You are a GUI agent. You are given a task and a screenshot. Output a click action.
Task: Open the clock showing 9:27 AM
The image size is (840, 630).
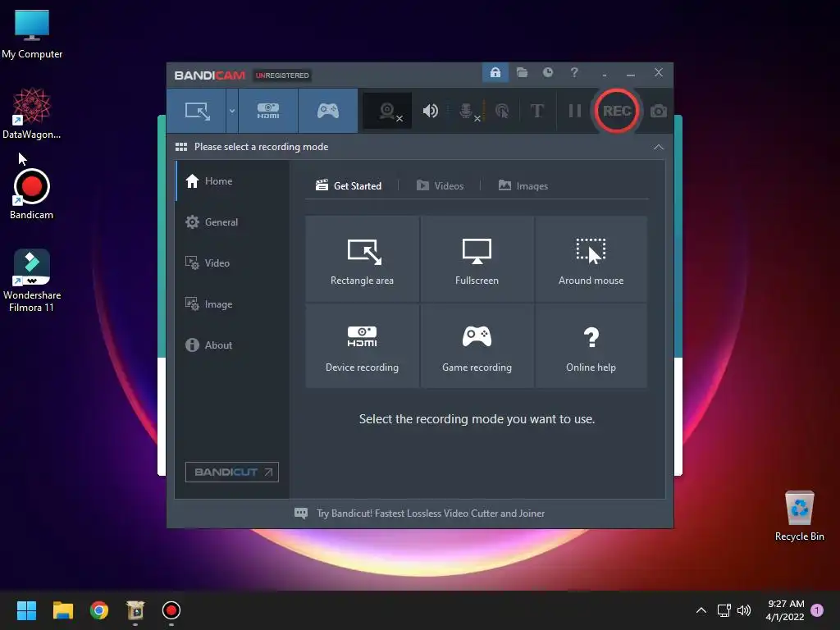click(785, 610)
